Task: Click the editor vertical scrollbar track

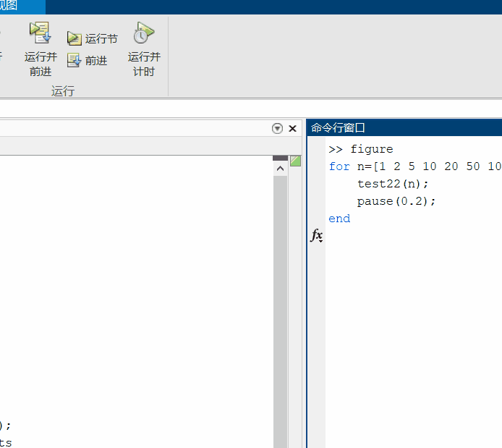Action: point(280,310)
